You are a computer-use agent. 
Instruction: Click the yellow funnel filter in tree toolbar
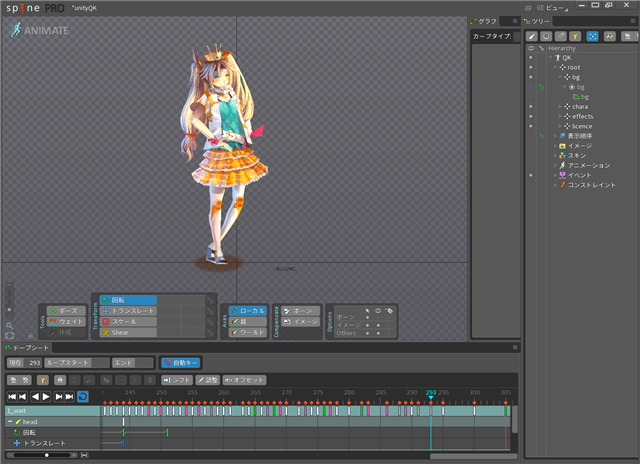[575, 36]
